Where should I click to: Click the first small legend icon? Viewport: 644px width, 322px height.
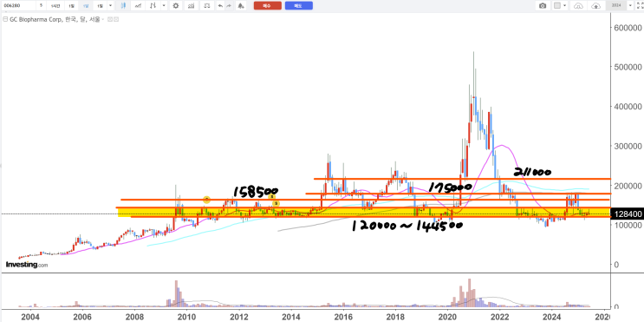(x=110, y=19)
